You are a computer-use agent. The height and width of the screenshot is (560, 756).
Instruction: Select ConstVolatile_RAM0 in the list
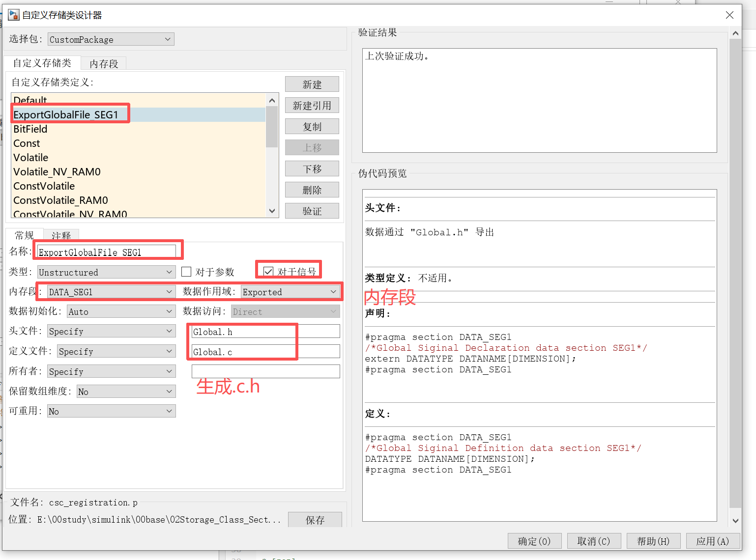point(138,200)
